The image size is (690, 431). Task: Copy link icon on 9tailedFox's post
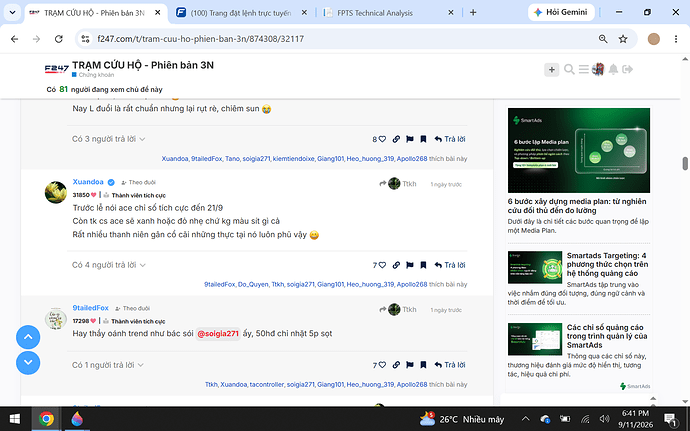[396, 365]
